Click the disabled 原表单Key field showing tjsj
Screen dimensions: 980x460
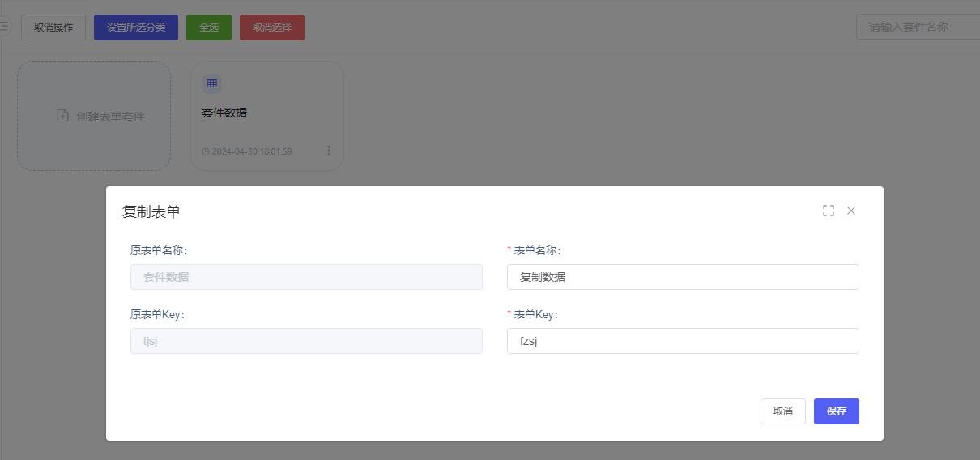point(306,341)
